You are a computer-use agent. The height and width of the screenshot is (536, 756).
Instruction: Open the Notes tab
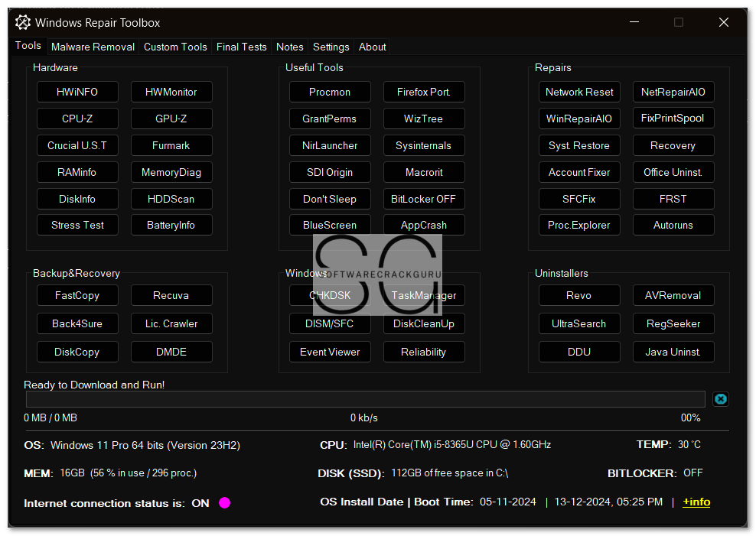click(x=289, y=47)
